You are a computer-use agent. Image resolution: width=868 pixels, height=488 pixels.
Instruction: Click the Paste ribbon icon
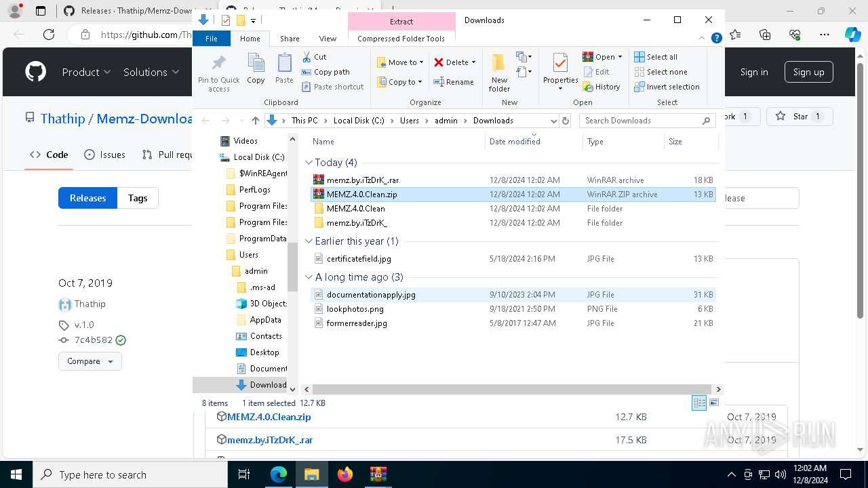tap(284, 64)
